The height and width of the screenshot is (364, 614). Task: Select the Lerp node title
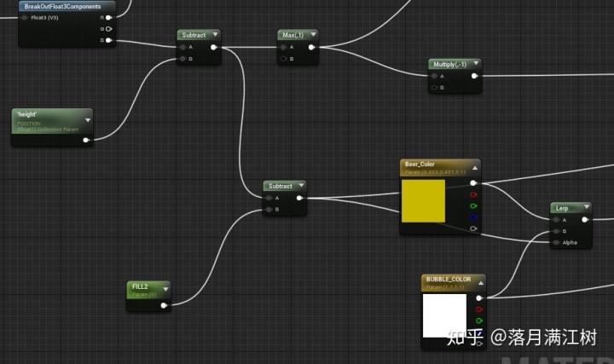click(x=562, y=208)
